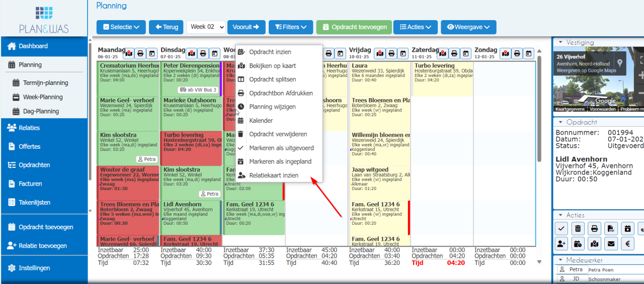Open Dashboard in sidebar
The image size is (644, 284).
click(x=44, y=46)
